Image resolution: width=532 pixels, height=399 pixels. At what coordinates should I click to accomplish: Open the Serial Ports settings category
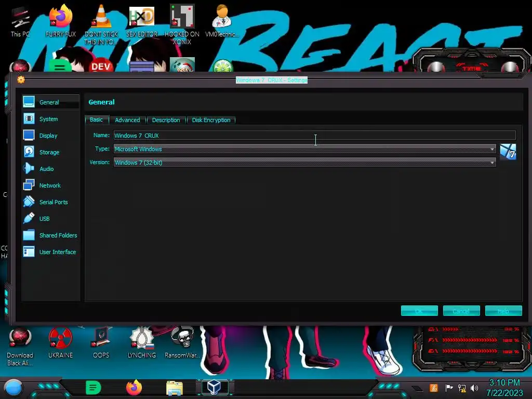point(51,202)
